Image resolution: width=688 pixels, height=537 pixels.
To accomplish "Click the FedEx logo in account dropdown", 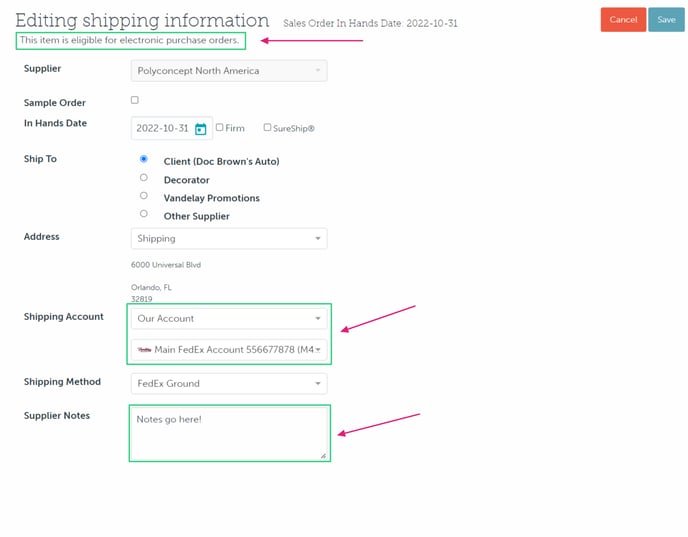I will pyautogui.click(x=145, y=350).
